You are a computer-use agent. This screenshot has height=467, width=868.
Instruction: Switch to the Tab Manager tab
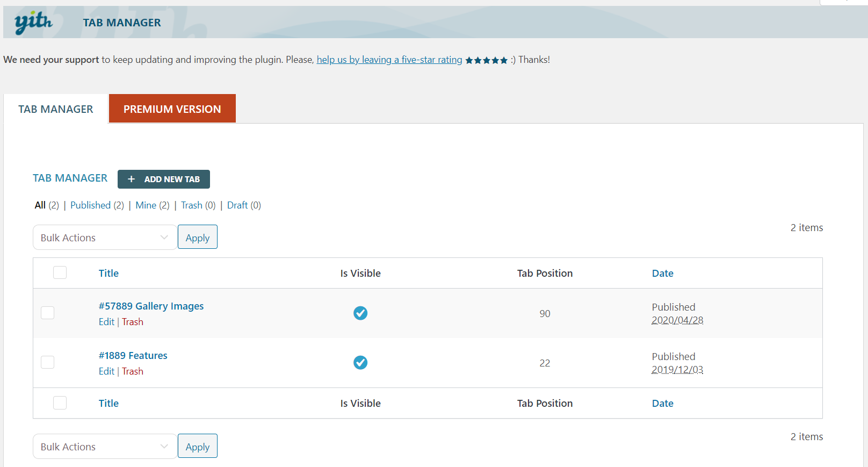(56, 109)
